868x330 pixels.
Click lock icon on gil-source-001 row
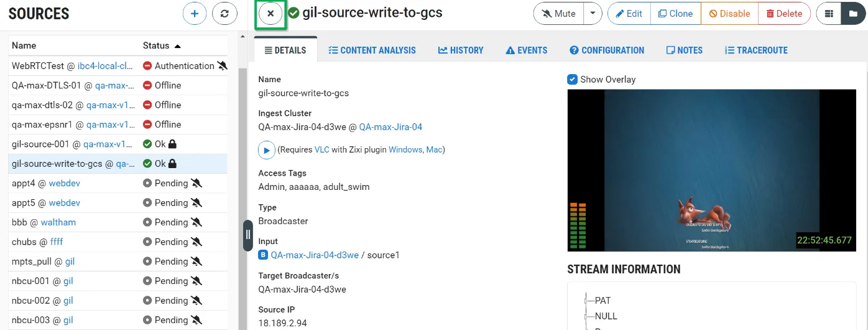pyautogui.click(x=172, y=144)
